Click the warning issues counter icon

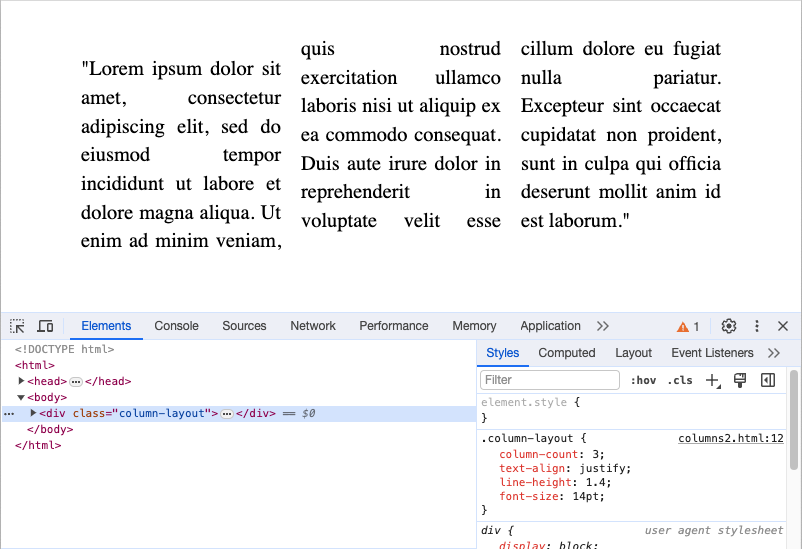[x=688, y=326]
